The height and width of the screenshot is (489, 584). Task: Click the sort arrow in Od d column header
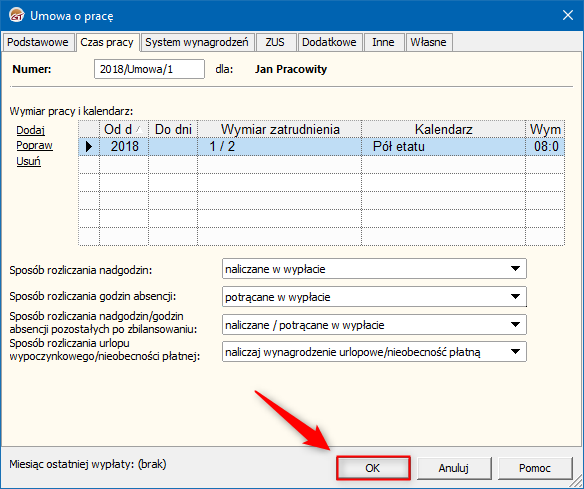(139, 129)
